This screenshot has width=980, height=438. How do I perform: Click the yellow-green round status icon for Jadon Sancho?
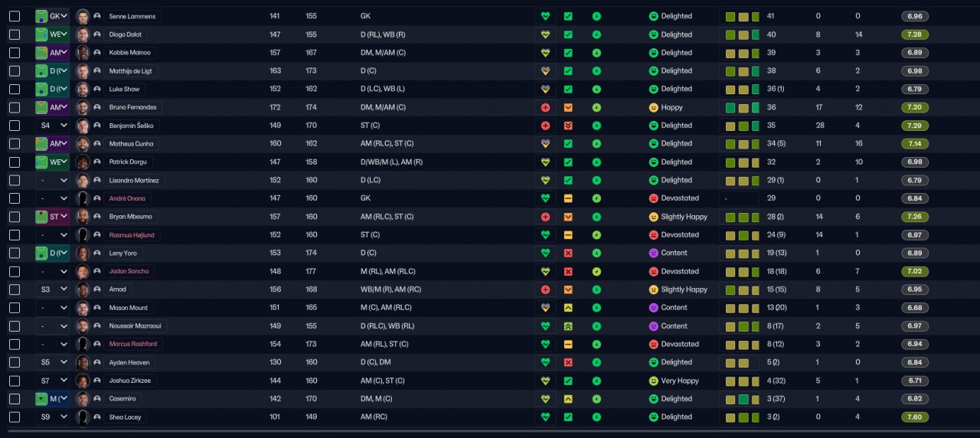point(596,271)
